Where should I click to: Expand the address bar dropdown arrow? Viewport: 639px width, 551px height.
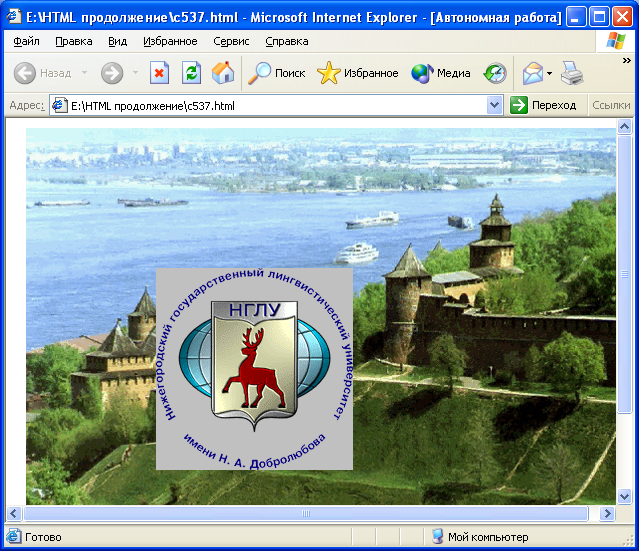[494, 105]
